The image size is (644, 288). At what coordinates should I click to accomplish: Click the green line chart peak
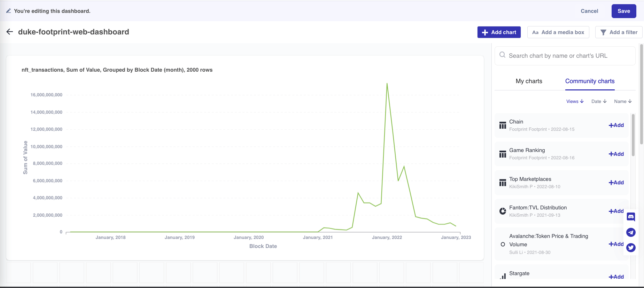tap(387, 84)
